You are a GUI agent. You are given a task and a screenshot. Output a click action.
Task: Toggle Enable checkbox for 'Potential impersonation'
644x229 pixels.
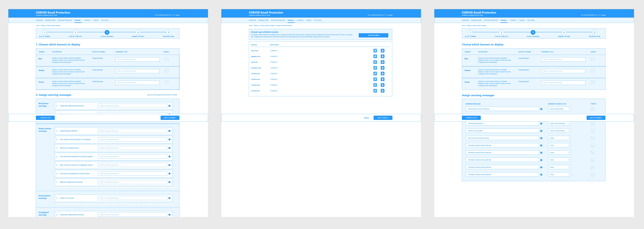point(593,124)
